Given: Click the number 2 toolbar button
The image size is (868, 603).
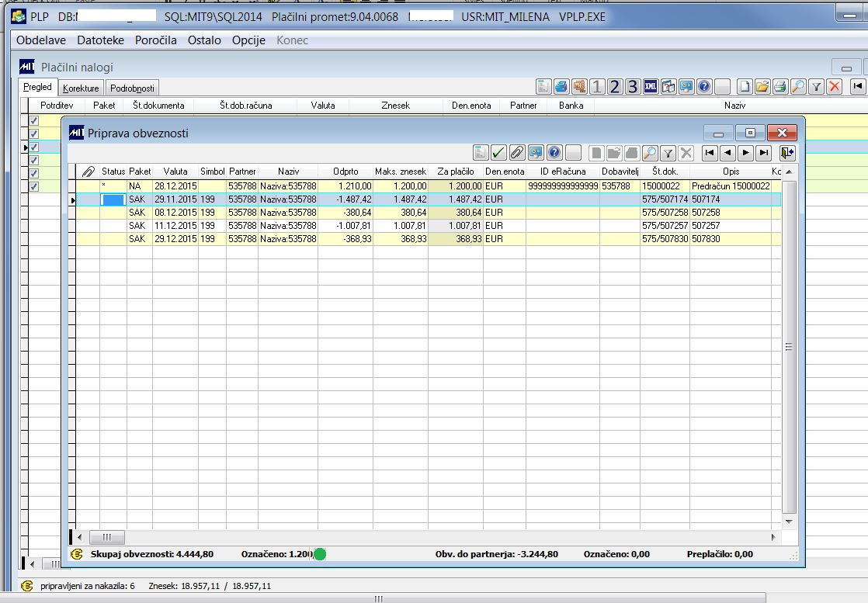Looking at the screenshot, I should (615, 86).
